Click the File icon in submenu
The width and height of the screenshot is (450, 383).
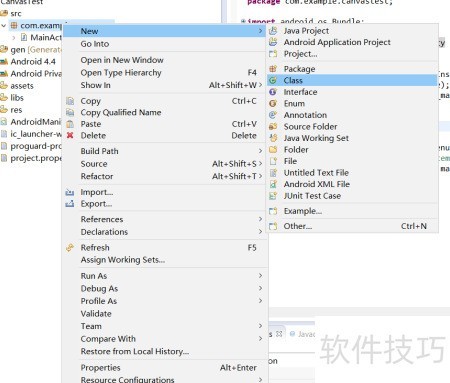click(x=273, y=161)
